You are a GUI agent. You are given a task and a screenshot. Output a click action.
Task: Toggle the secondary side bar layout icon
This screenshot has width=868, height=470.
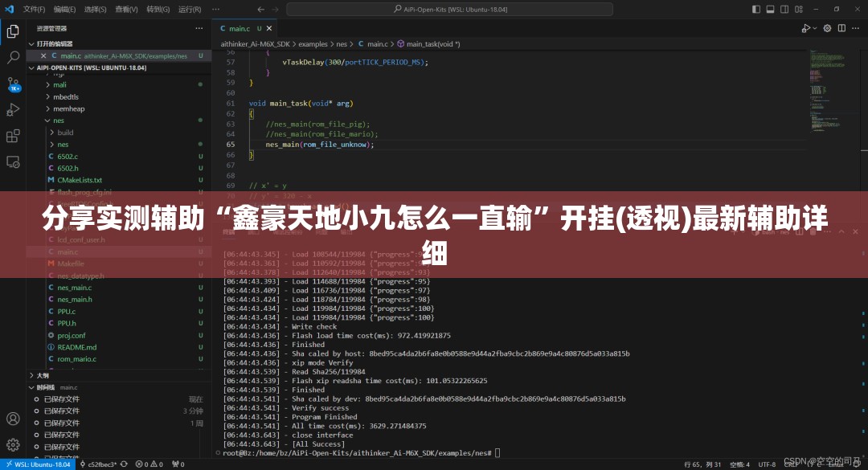click(784, 10)
